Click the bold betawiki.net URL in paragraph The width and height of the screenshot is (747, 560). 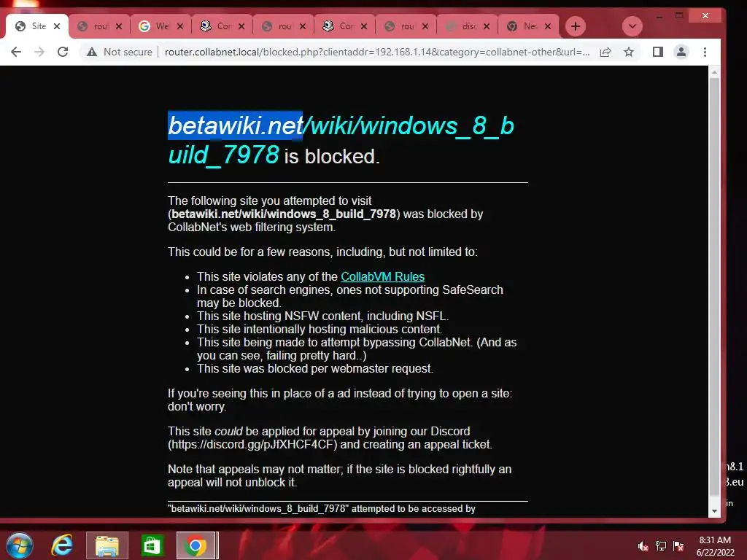[x=284, y=214]
